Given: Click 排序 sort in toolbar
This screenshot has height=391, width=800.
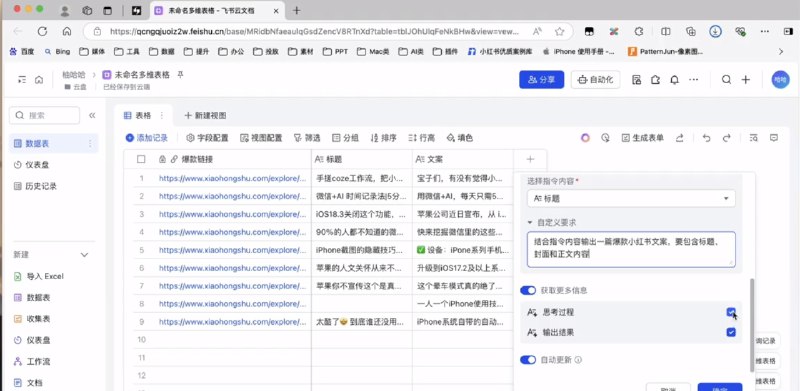Looking at the screenshot, I should [x=384, y=138].
